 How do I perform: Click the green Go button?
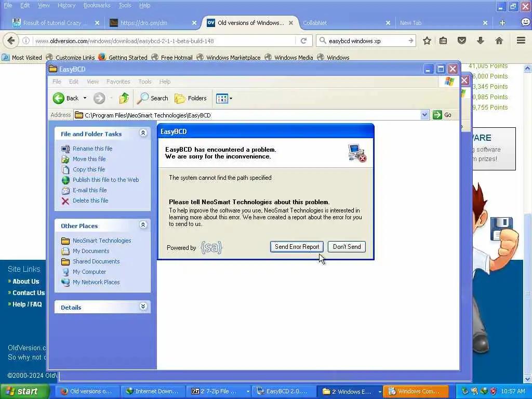(442, 115)
